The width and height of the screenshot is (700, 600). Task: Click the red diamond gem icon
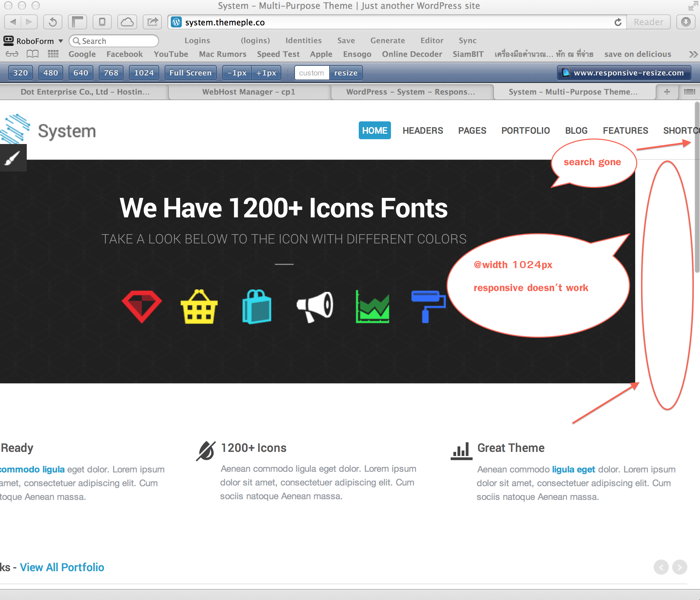click(142, 306)
